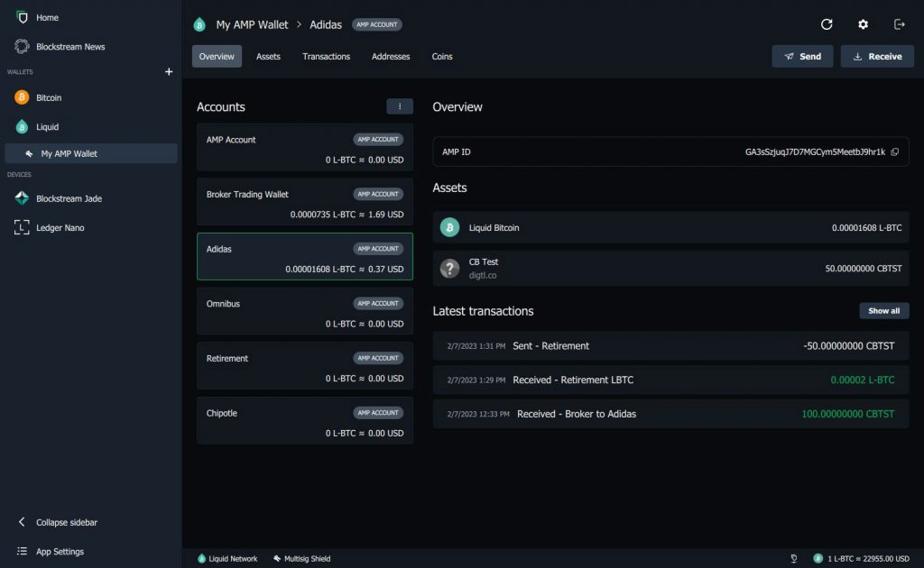Click the Liquid Bitcoin asset icon
Screen dimensions: 924x568
click(449, 227)
